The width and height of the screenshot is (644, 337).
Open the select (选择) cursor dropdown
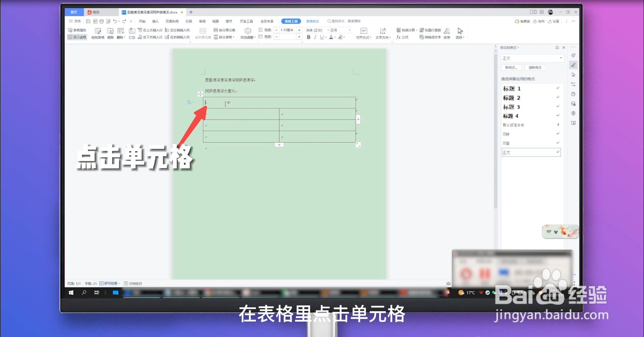click(x=460, y=33)
